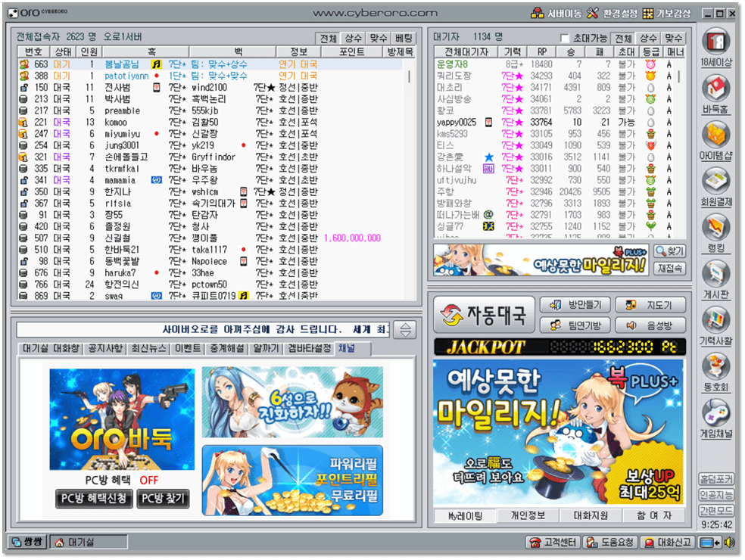Open the oro바둑 banner thumbnail

point(122,419)
